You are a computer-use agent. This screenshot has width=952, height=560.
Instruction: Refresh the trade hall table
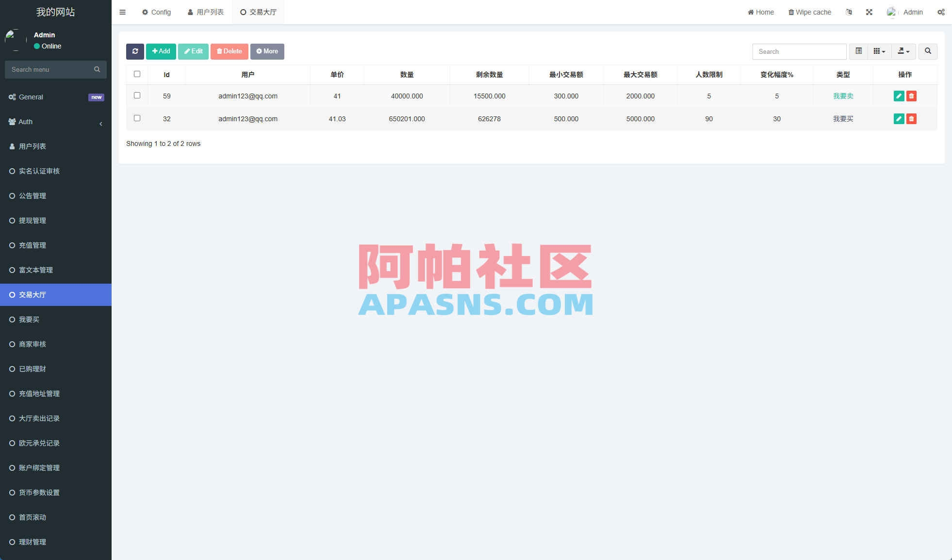click(x=135, y=51)
